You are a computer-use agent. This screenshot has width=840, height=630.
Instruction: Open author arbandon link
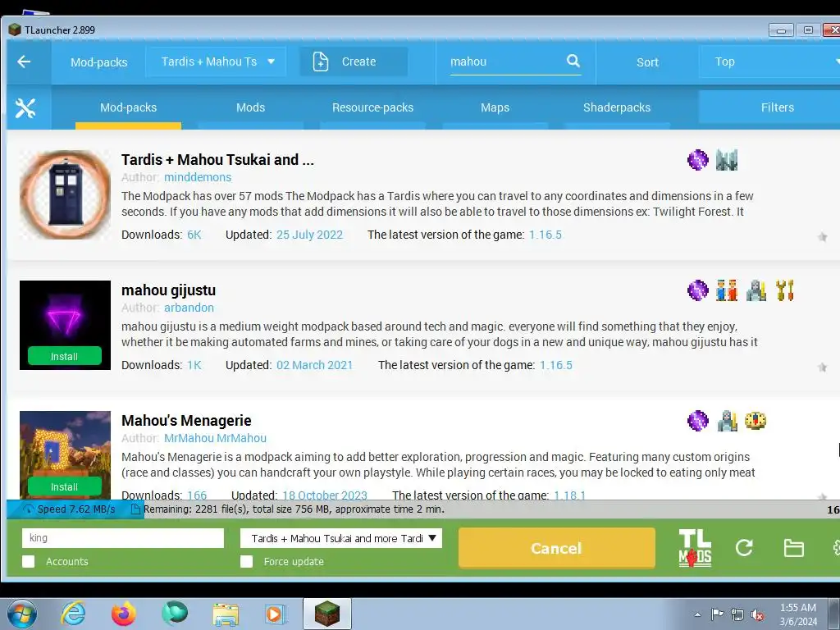189,308
